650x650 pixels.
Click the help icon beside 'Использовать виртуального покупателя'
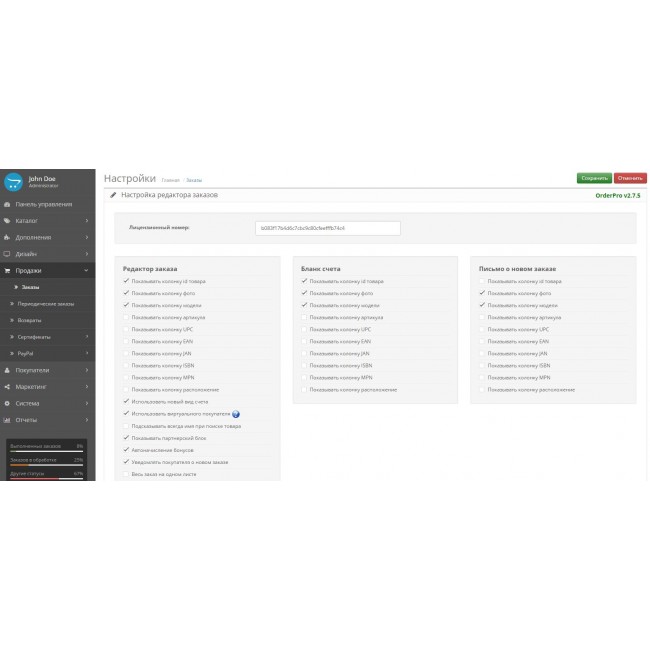coord(236,413)
